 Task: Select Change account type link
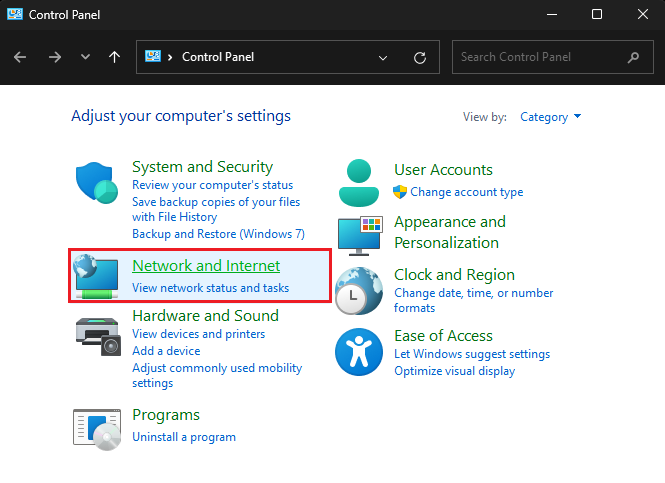[466, 192]
